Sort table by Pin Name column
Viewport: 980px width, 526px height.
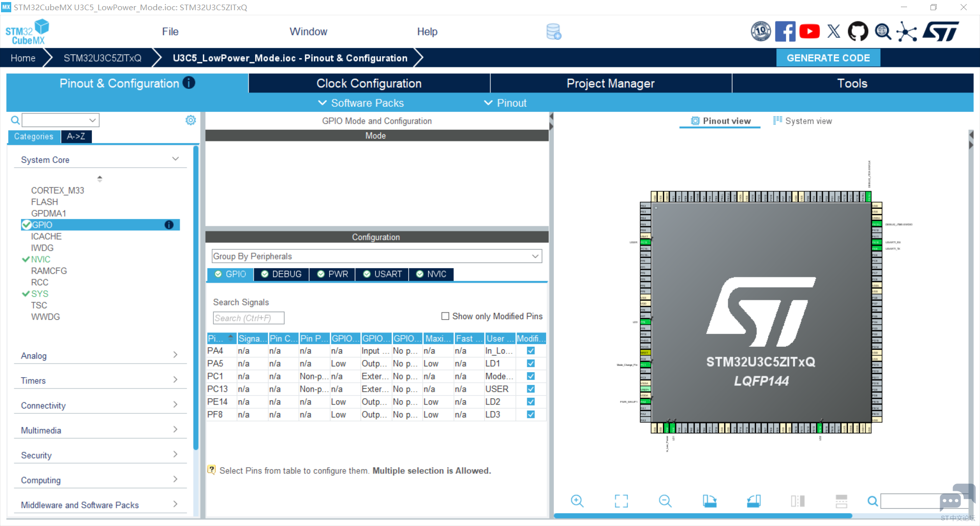(222, 339)
